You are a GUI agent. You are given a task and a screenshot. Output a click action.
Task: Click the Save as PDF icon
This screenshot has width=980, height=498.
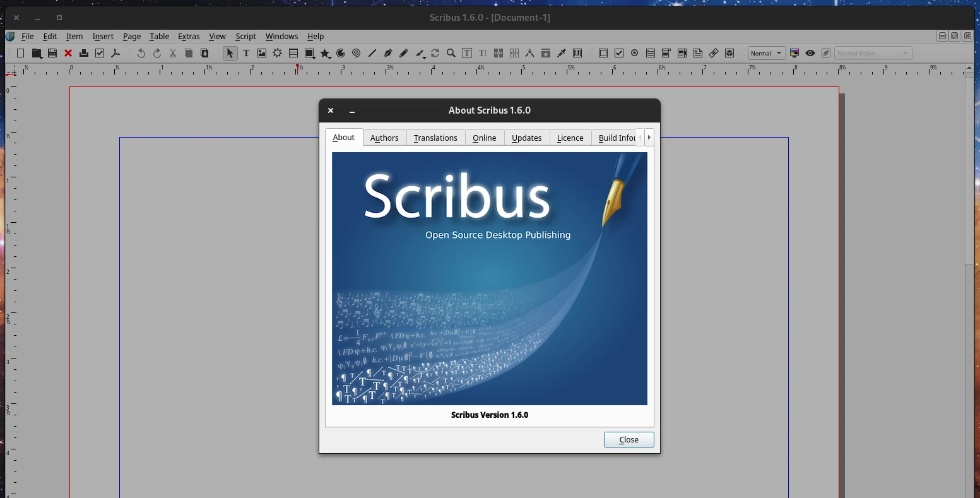click(115, 54)
